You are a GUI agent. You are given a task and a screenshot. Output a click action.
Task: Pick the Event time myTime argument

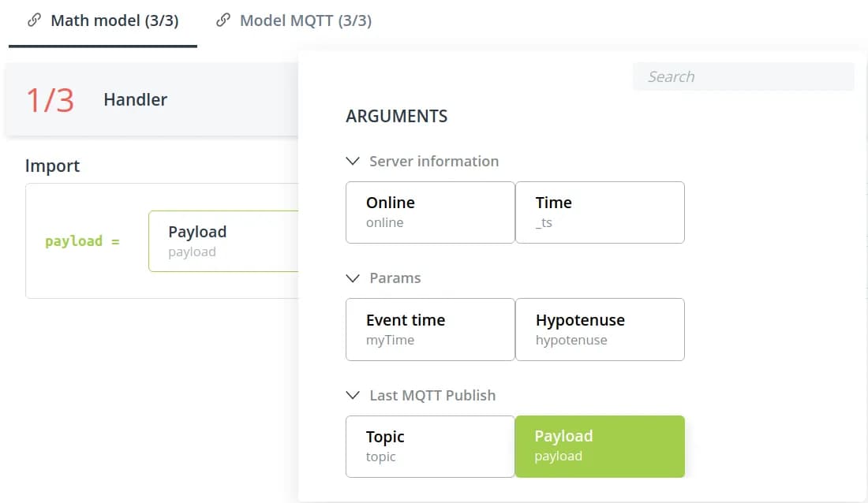click(430, 330)
